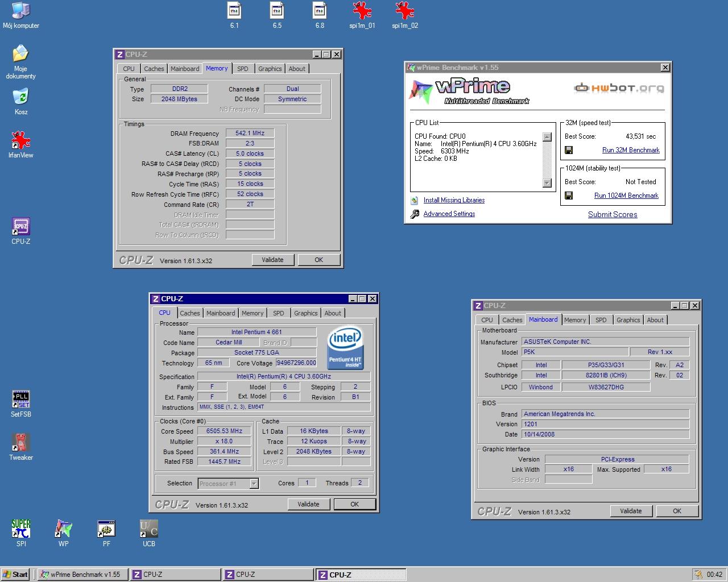This screenshot has width=728, height=582.
Task: Click the Install Missing Libraries icon
Action: 415,201
